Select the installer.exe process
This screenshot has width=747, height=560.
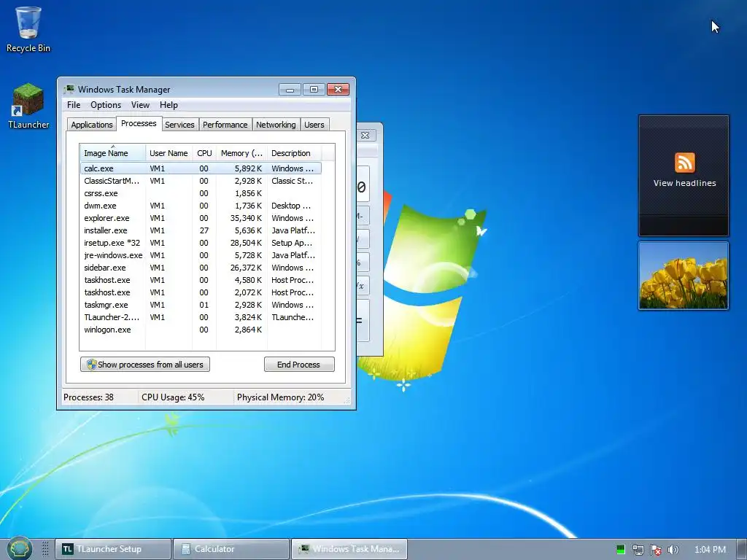(201, 230)
